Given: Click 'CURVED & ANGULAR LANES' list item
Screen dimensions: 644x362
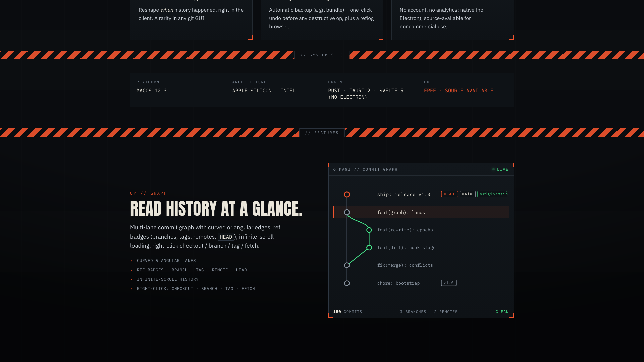Looking at the screenshot, I should pos(166,261).
